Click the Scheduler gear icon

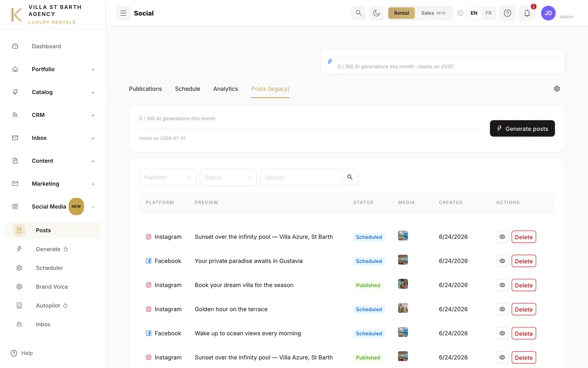[19, 268]
